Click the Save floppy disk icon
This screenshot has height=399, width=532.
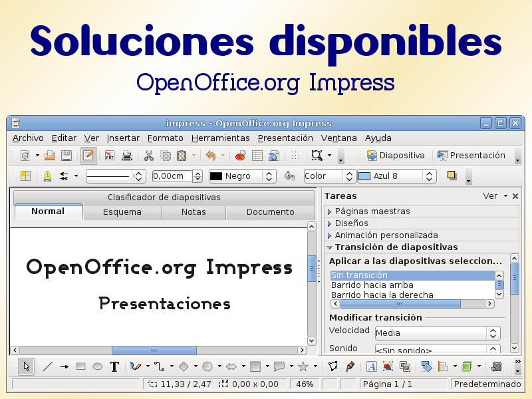click(66, 156)
